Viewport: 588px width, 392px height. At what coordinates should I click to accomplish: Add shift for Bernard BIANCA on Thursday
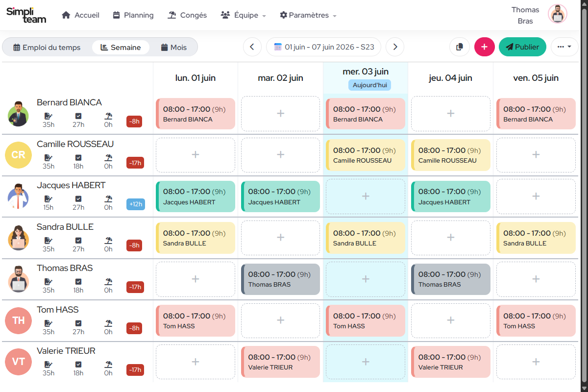tap(451, 114)
